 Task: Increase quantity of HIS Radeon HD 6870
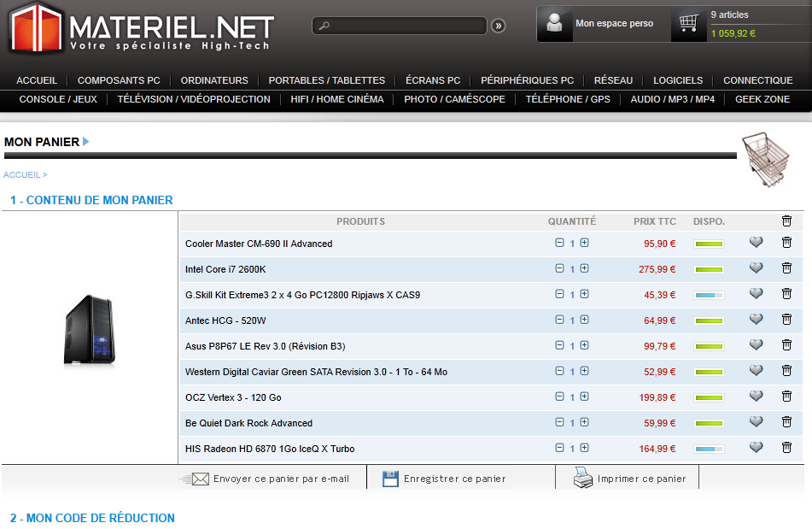click(585, 448)
